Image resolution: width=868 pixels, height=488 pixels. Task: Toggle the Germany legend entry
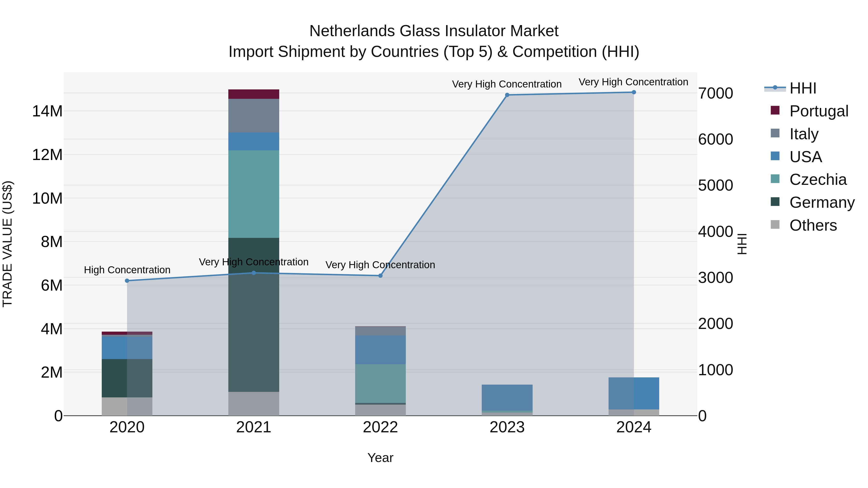[812, 202]
